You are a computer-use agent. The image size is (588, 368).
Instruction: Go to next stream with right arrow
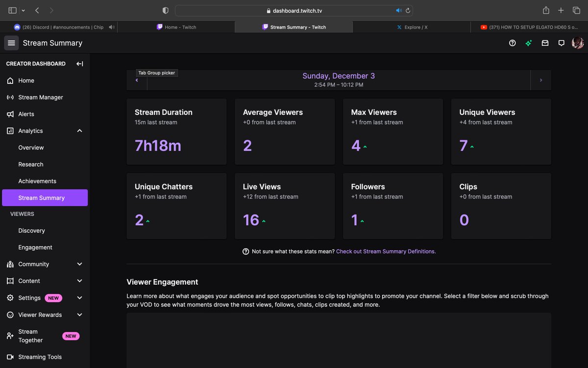tap(541, 80)
